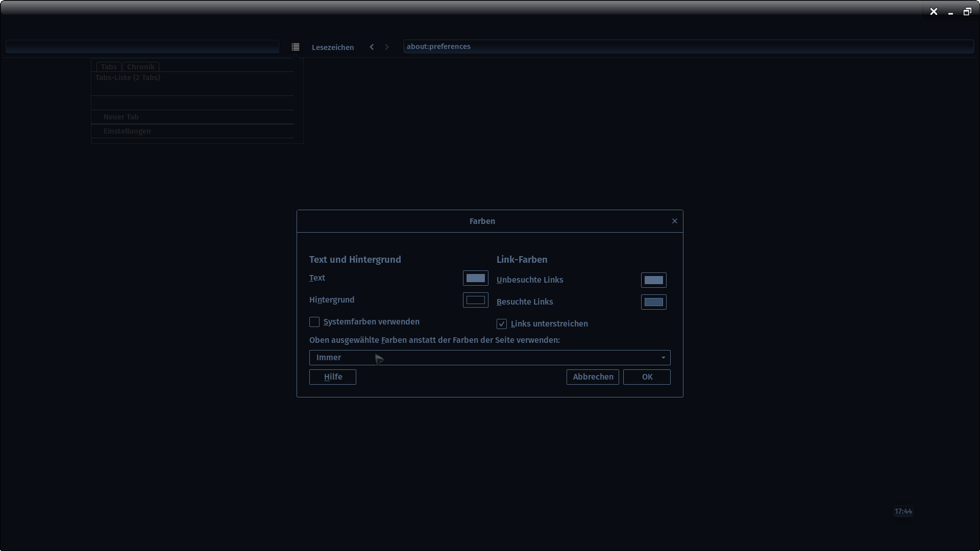Close the Farben dialog with X

pos(674,221)
